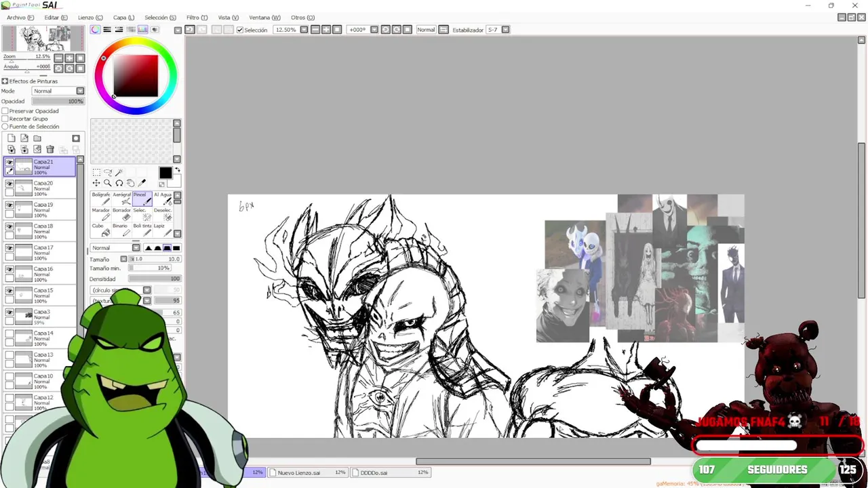Hide layer Capa19
The image size is (868, 488).
point(9,205)
